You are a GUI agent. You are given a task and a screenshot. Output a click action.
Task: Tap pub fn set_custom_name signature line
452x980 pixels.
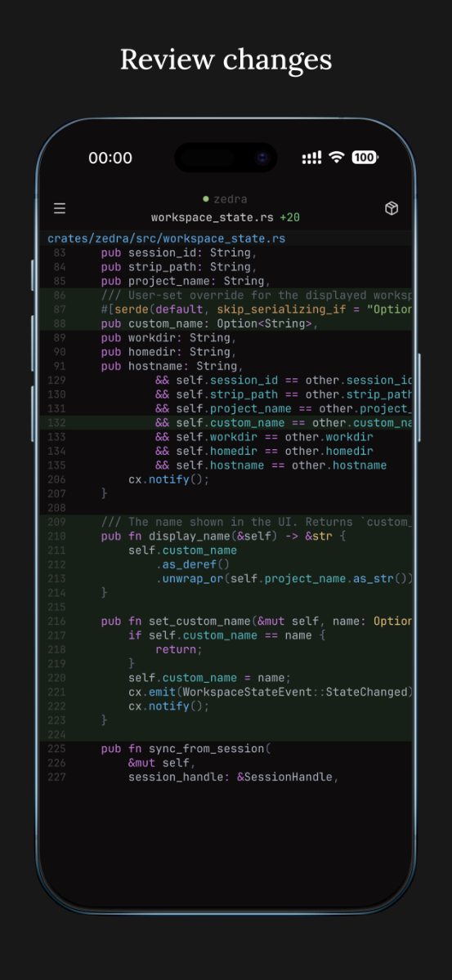(257, 621)
